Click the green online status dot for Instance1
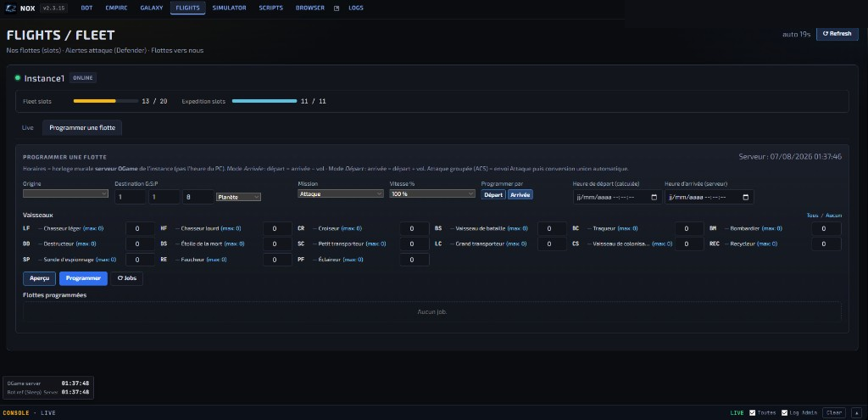868x420 pixels. click(x=18, y=78)
